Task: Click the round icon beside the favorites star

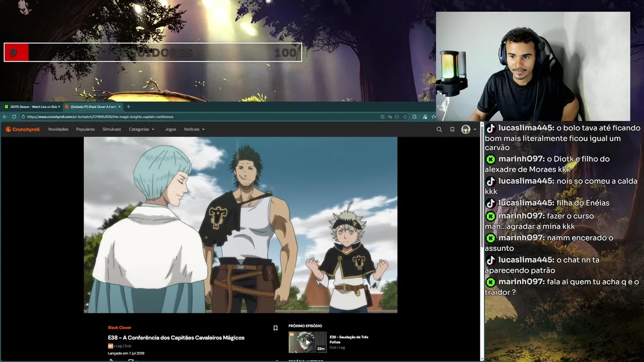Action: [397, 117]
